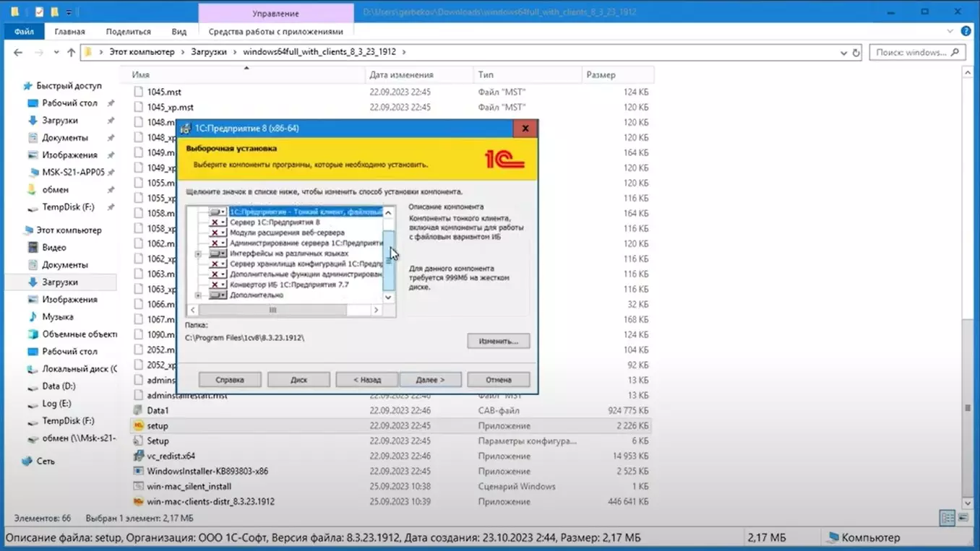Image resolution: width=980 pixels, height=551 pixels.
Task: Open the Средства работы с приложениями tab
Action: 276,32
